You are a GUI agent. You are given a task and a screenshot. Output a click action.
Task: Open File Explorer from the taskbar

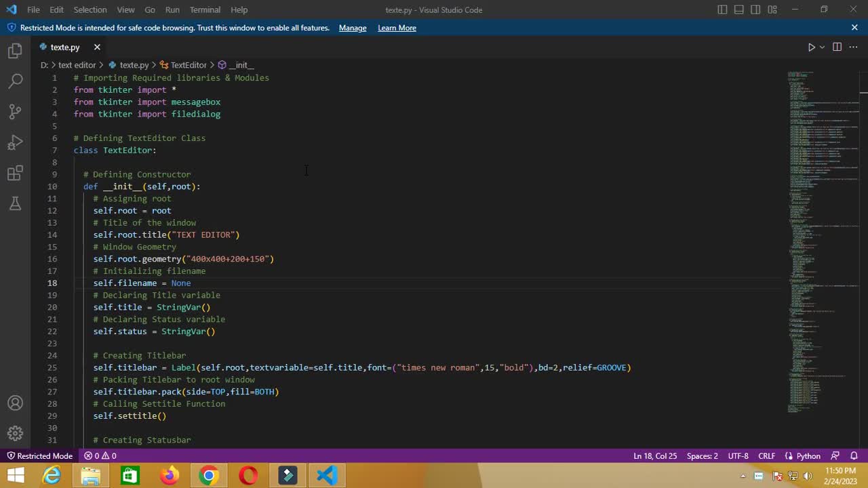[91, 476]
